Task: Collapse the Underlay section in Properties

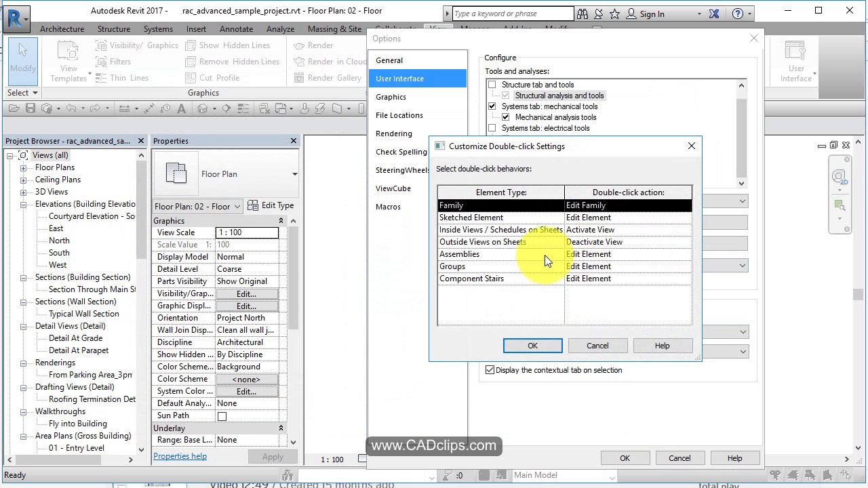Action: pos(281,428)
